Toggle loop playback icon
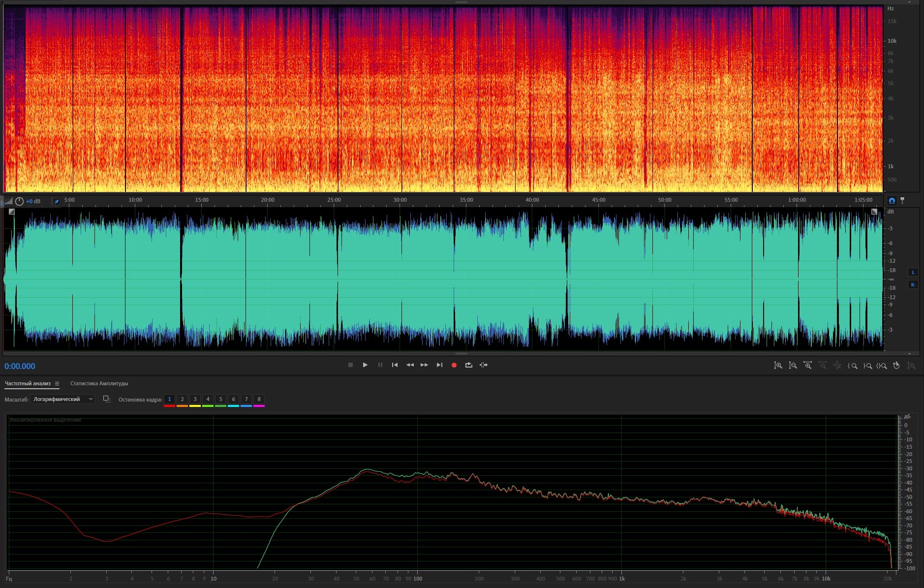The height and width of the screenshot is (588, 924). (468, 365)
